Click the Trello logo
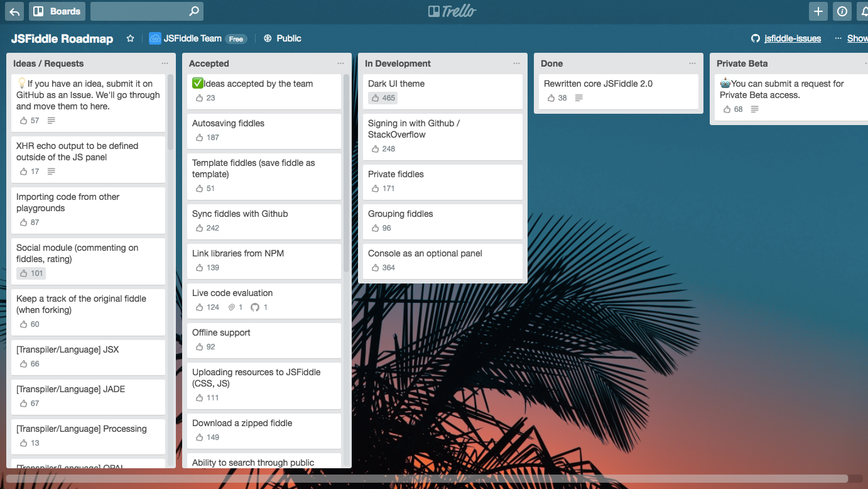Screen dimensions: 868x489 tap(452, 11)
